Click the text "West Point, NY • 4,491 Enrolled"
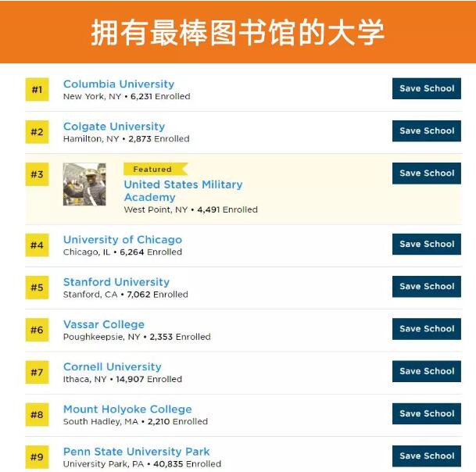The image size is (476, 472). pyautogui.click(x=191, y=209)
